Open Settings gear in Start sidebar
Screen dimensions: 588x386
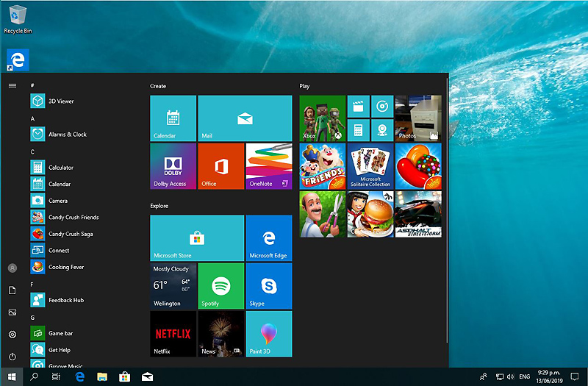[x=12, y=335]
